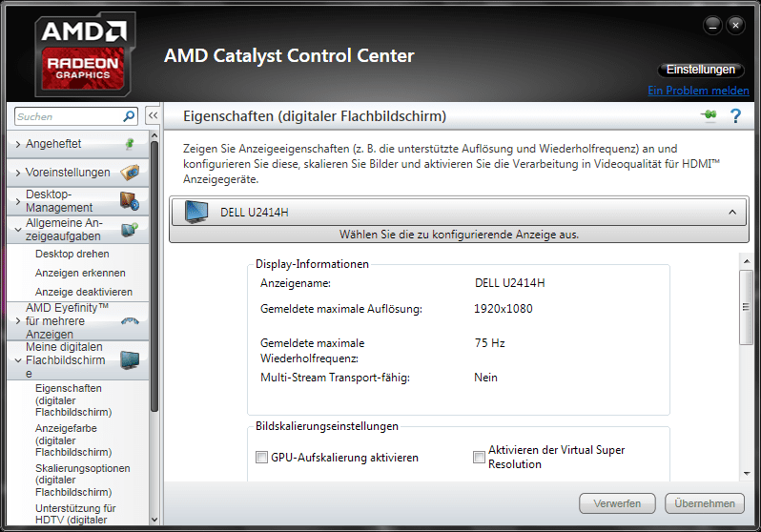Screen dimensions: 761x532
Task: Enable Aktivieren der Virtual Super Resolution
Action: (x=479, y=457)
